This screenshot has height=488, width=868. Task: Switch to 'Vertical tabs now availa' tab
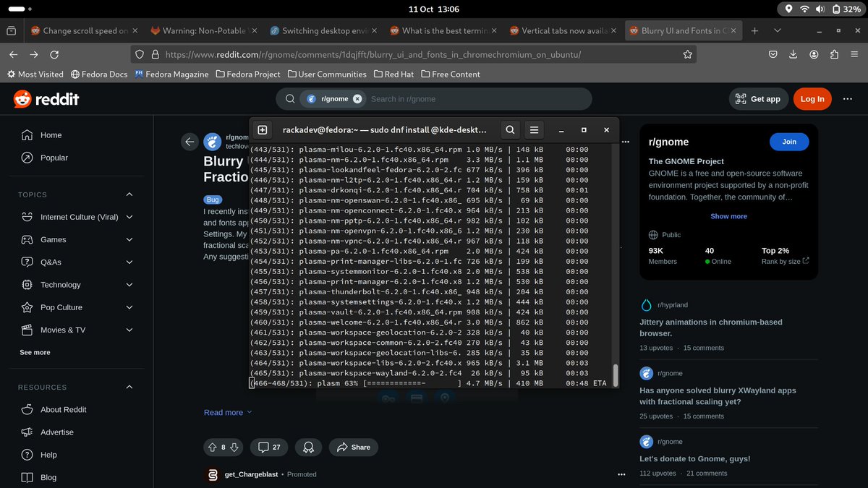562,31
